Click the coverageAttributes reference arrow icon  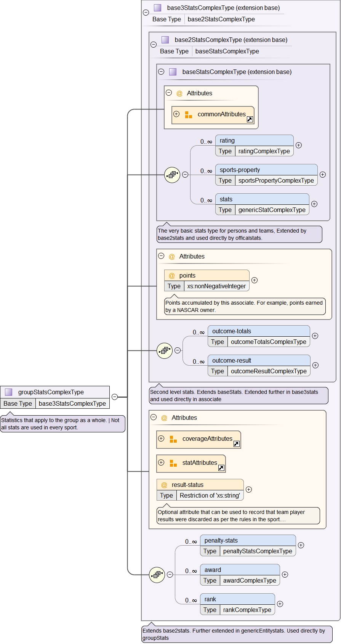tap(237, 444)
